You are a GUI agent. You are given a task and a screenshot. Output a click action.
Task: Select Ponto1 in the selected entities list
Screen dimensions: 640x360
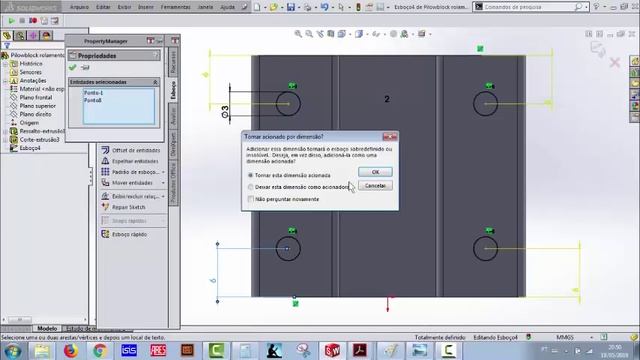coord(93,93)
